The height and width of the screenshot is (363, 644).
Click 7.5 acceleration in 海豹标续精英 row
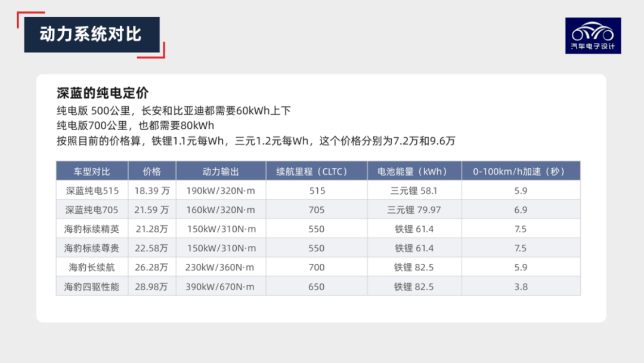(521, 229)
